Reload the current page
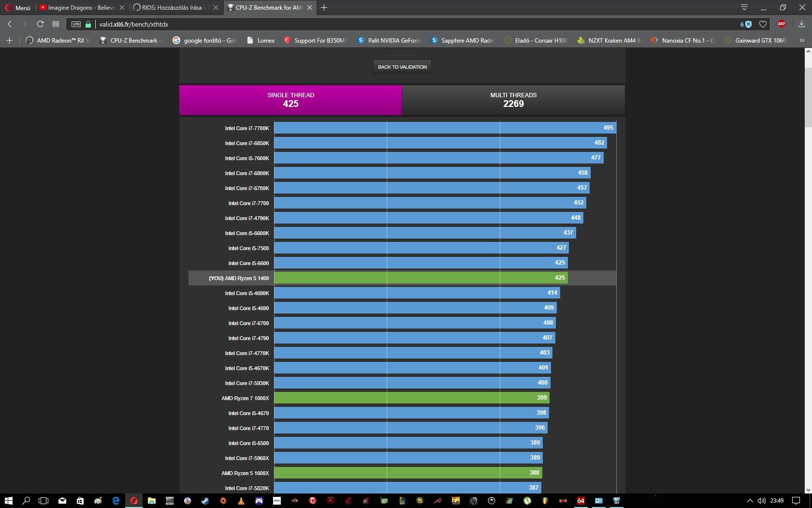The width and height of the screenshot is (812, 508). pyautogui.click(x=40, y=24)
